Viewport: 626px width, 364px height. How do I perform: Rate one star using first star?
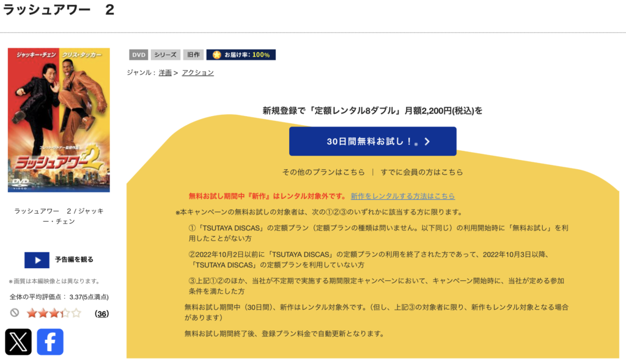point(32,313)
